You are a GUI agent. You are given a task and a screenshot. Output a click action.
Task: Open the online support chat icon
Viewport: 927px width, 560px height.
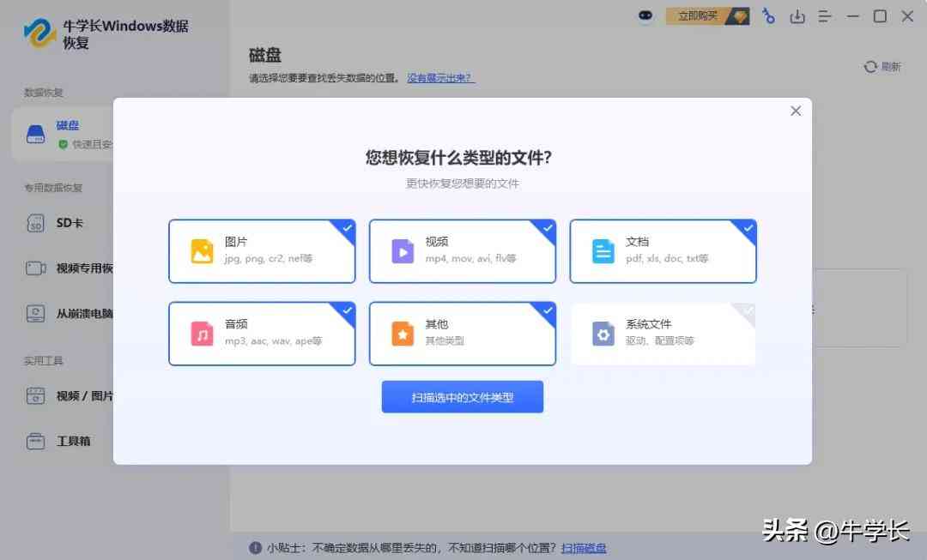coord(645,15)
